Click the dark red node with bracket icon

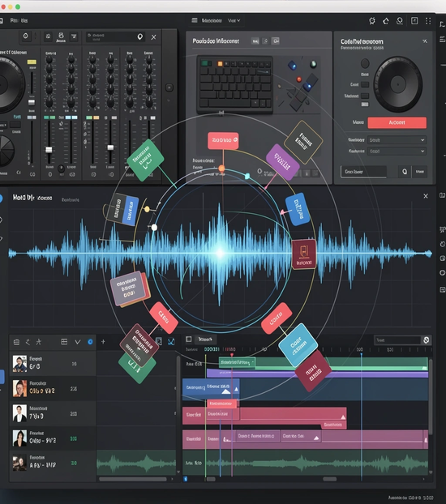304,254
